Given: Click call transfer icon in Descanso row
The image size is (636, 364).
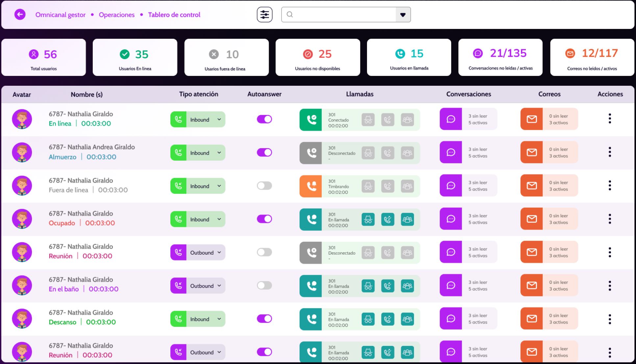Looking at the screenshot, I should (x=388, y=319).
